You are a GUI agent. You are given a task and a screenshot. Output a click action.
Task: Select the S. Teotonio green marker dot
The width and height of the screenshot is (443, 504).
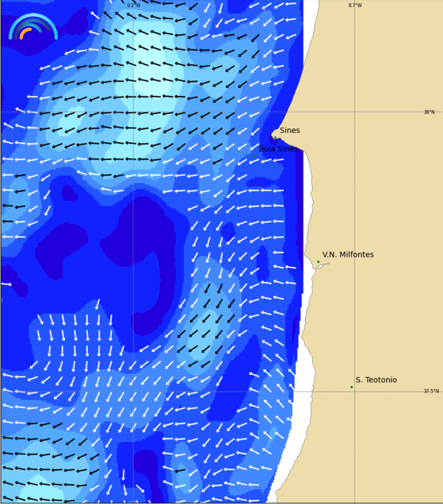point(351,387)
